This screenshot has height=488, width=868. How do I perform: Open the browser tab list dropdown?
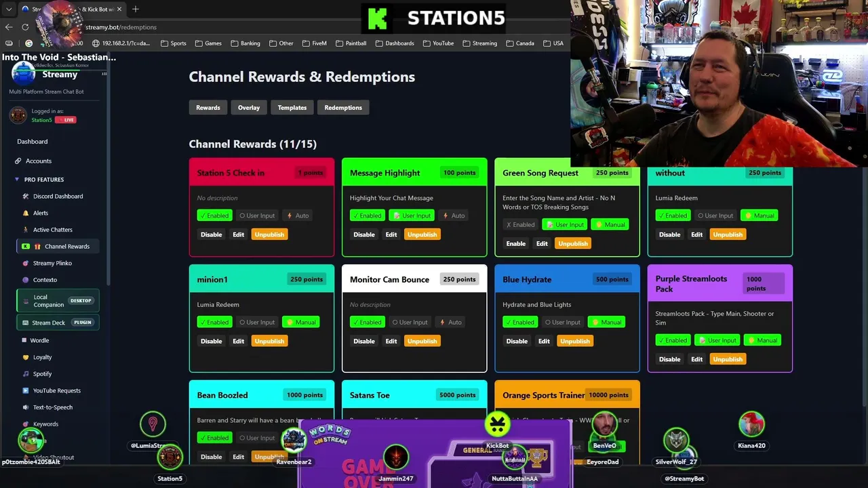click(x=9, y=9)
